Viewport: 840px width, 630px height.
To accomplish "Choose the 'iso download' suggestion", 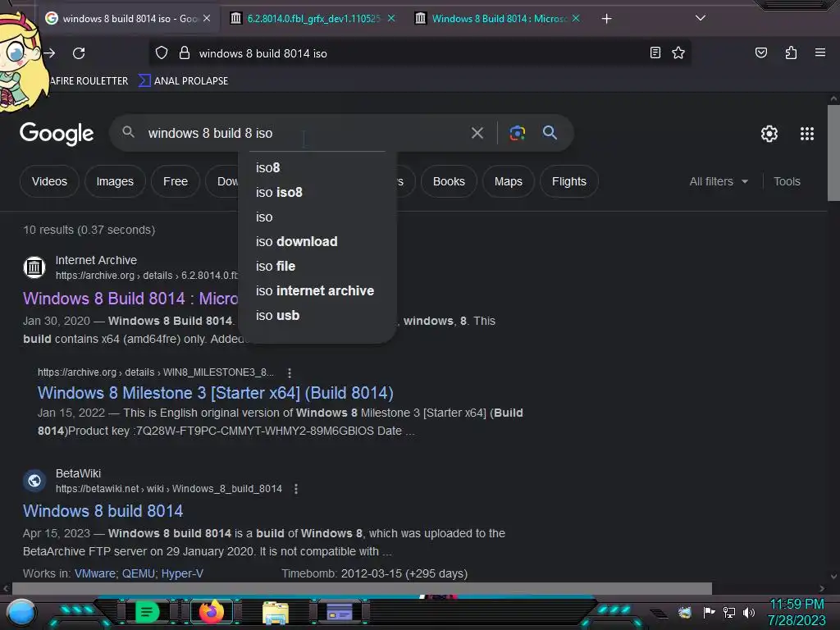I will (x=317, y=242).
